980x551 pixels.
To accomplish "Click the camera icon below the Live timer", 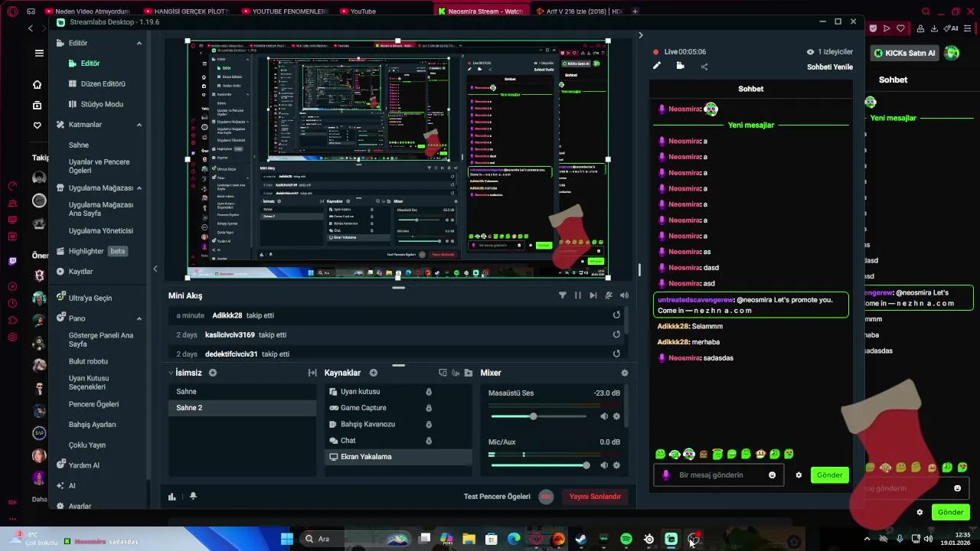I will tap(680, 66).
